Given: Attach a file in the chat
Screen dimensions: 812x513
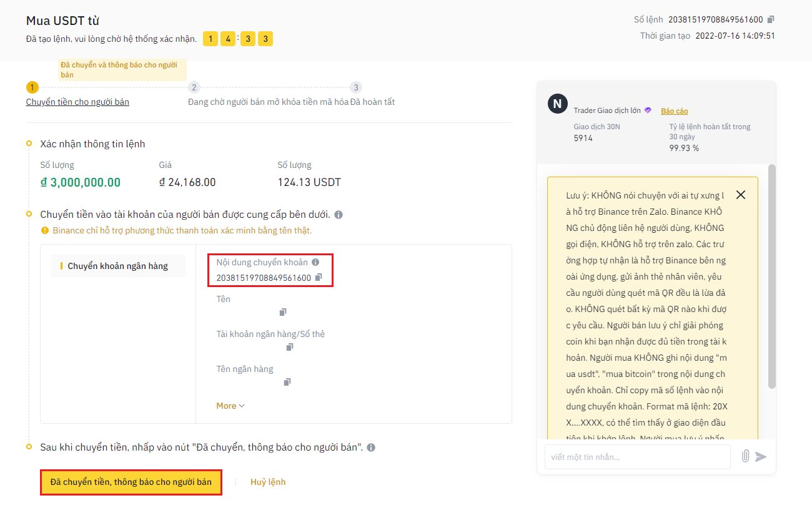Looking at the screenshot, I should point(745,457).
